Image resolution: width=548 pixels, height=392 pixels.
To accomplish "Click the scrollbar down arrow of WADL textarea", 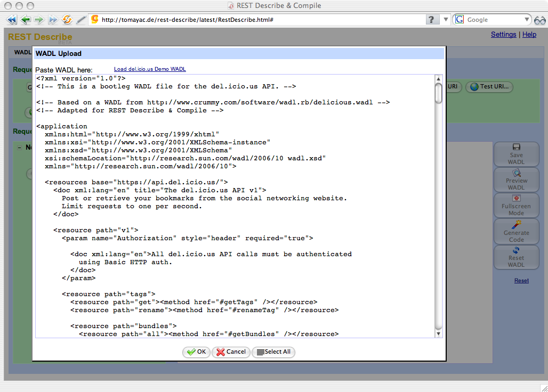I will (438, 334).
